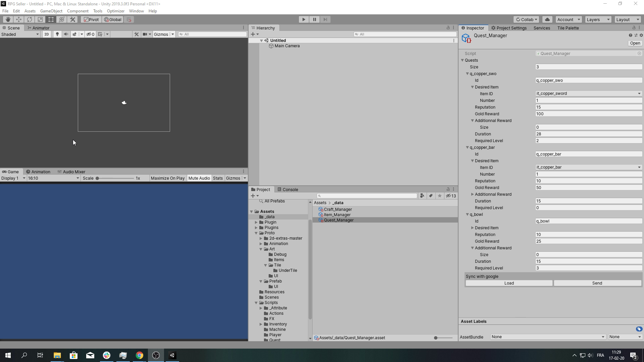Click the Gold Reward field showing 100
This screenshot has width=644, height=362.
589,114
